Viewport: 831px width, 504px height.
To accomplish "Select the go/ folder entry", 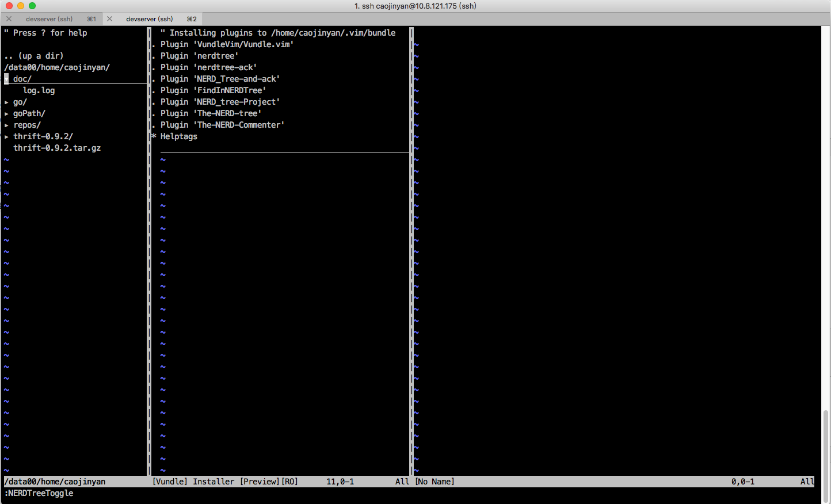I will point(20,102).
